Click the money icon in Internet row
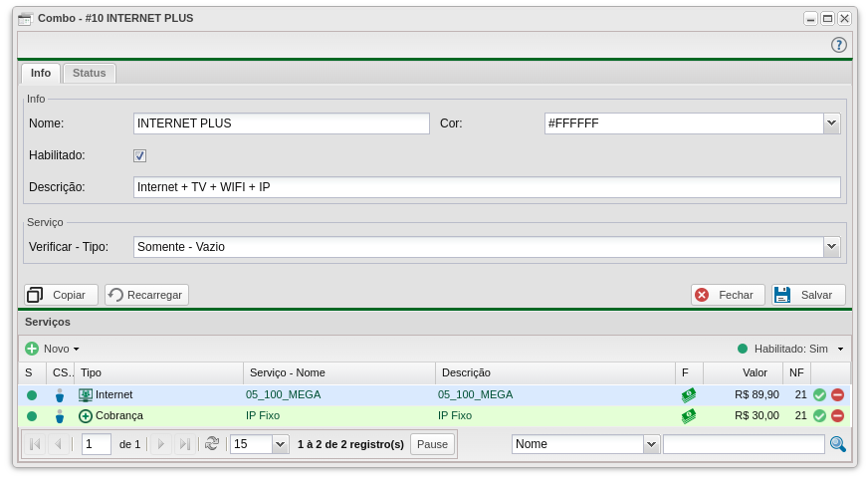The image size is (868, 484). pyautogui.click(x=688, y=394)
